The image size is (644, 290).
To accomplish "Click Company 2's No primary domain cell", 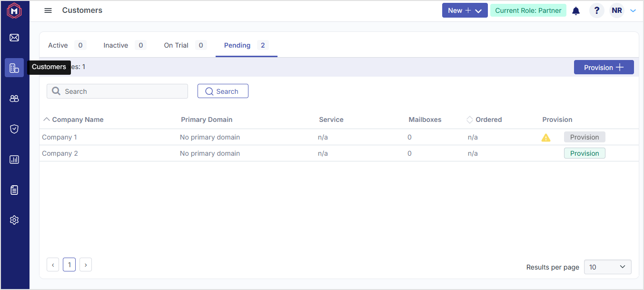I will pos(210,153).
